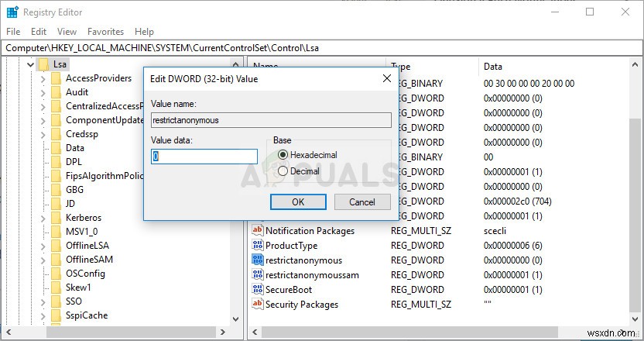Viewport: 644px width, 341px height.
Task: Expand the OfflineLSA key
Action: pyautogui.click(x=43, y=246)
